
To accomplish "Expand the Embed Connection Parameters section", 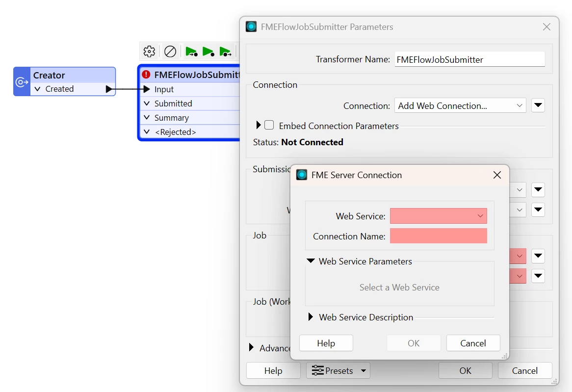I will tap(258, 125).
